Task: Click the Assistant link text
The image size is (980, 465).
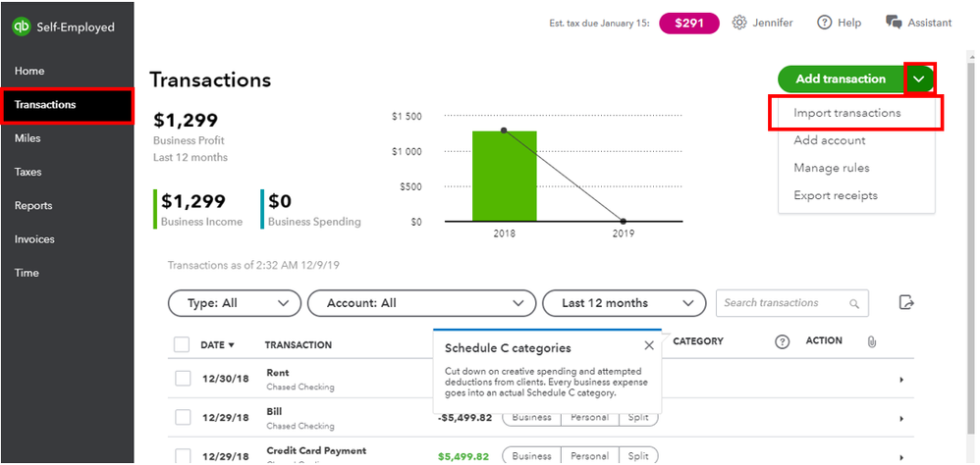Action: [x=930, y=23]
